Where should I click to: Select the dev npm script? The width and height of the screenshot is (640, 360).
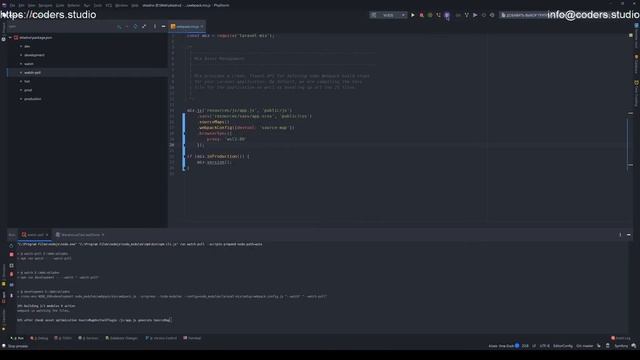pos(27,46)
